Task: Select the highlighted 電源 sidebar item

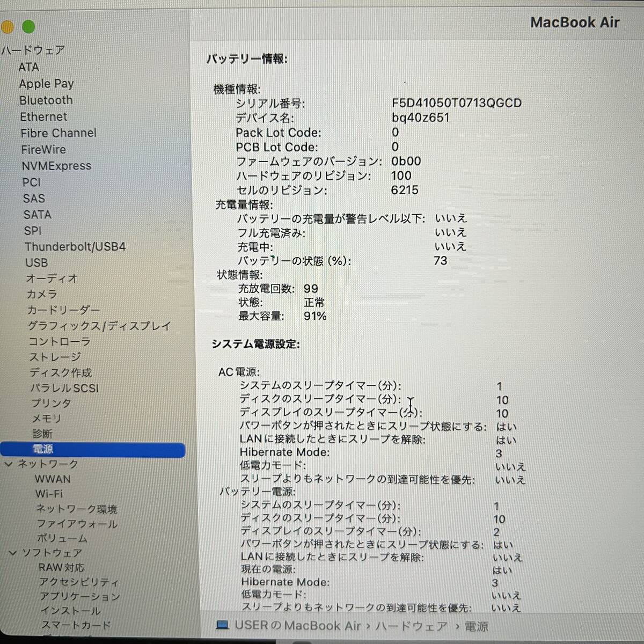Action: tap(92, 449)
